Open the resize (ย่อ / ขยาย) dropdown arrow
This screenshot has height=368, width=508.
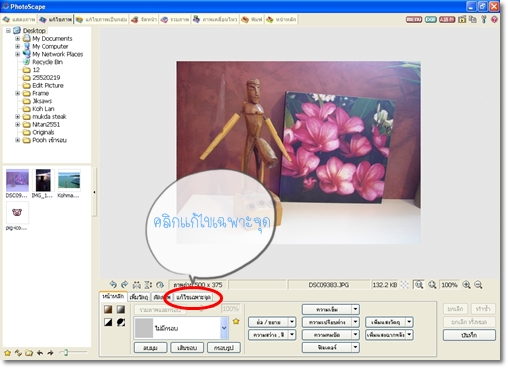point(292,322)
